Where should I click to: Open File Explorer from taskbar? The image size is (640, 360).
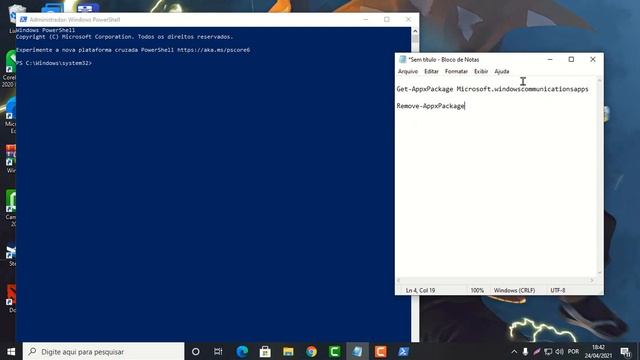tap(288, 351)
